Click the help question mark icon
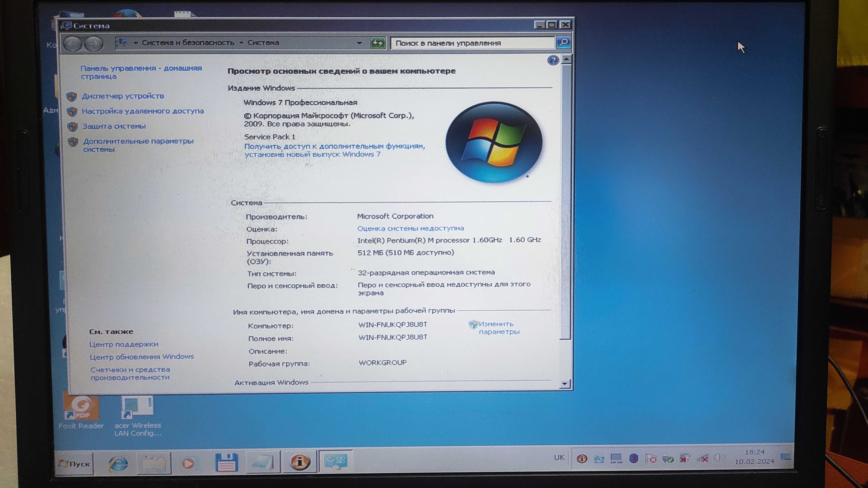 click(x=553, y=61)
